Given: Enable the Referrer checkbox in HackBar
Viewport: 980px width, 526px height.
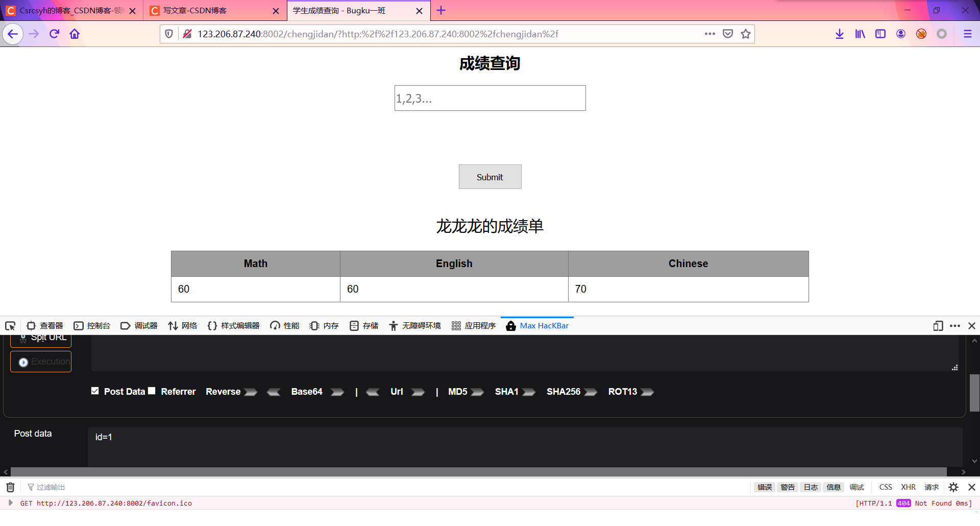Looking at the screenshot, I should 152,390.
